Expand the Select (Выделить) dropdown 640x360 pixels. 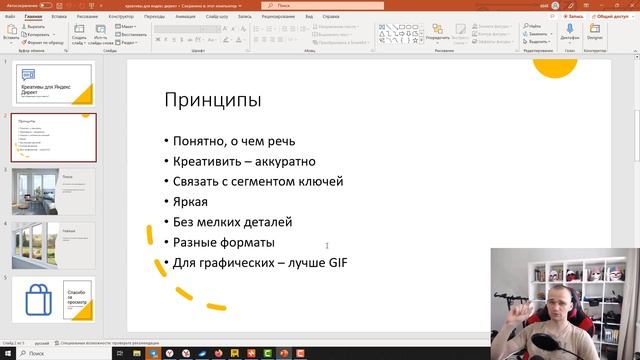coord(537,42)
